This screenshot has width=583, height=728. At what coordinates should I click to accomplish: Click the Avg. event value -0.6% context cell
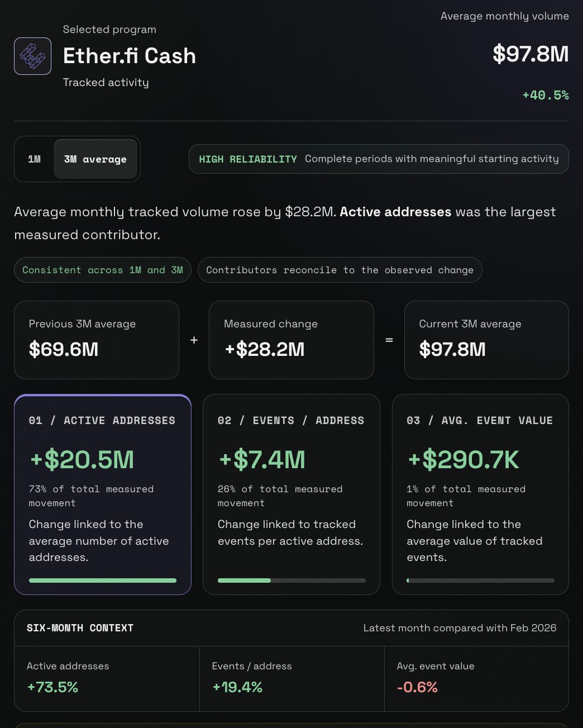pyautogui.click(x=476, y=678)
